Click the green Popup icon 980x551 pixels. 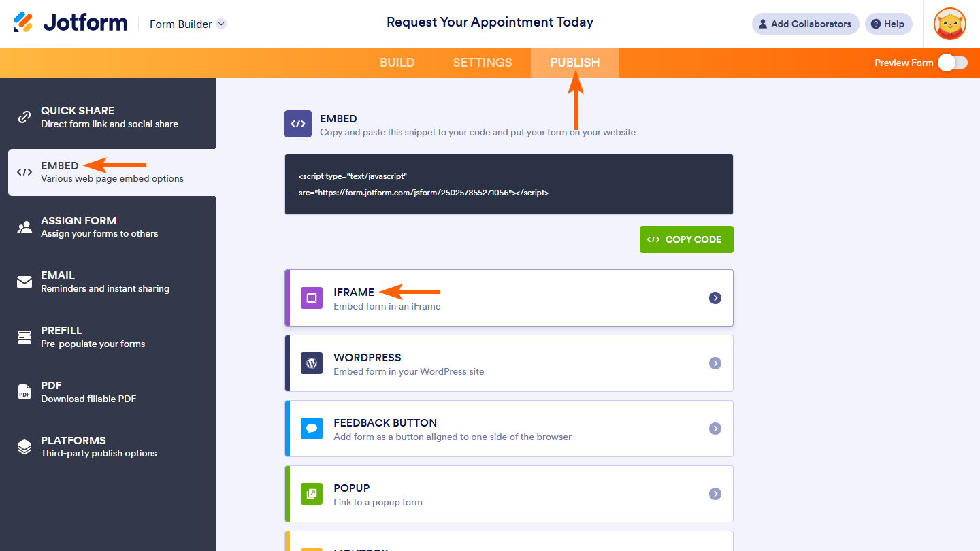(312, 494)
